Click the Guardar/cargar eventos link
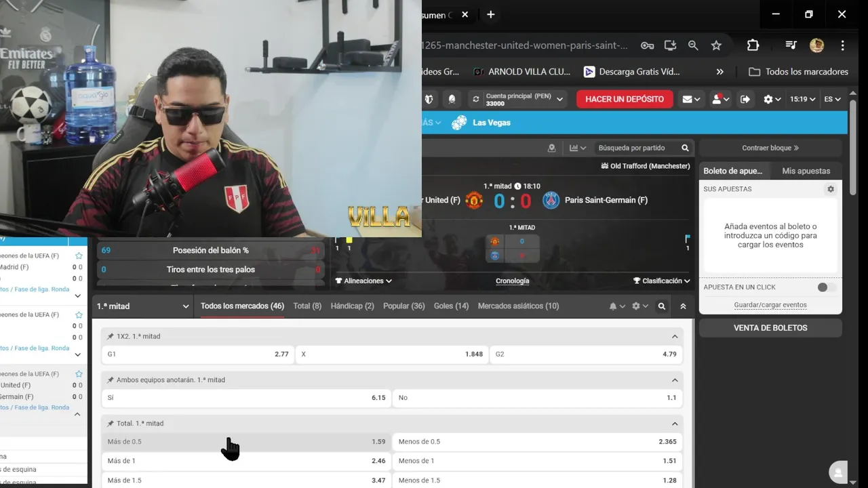Screen dimensions: 868x488 tap(770, 305)
